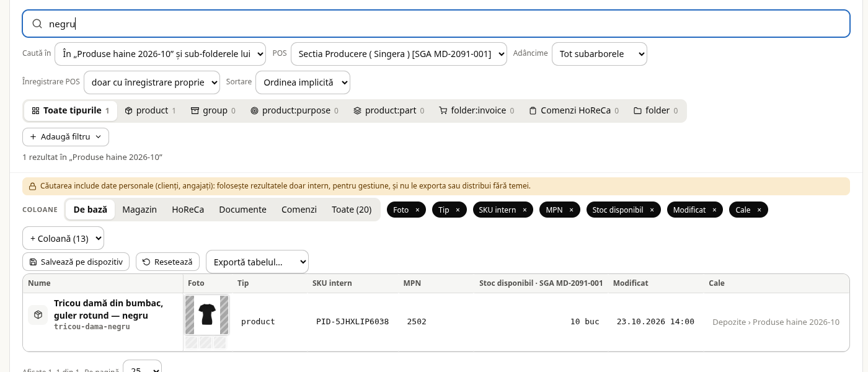Click the path 'Depozite › Produse haine 2026-10'
Viewport: 868px width, 372px height.
(776, 322)
